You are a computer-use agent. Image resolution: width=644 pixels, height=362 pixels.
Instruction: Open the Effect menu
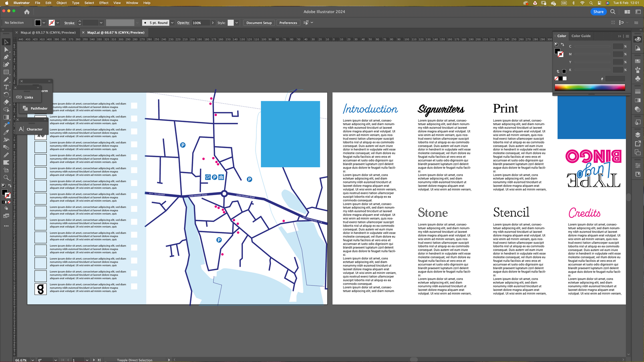click(104, 3)
